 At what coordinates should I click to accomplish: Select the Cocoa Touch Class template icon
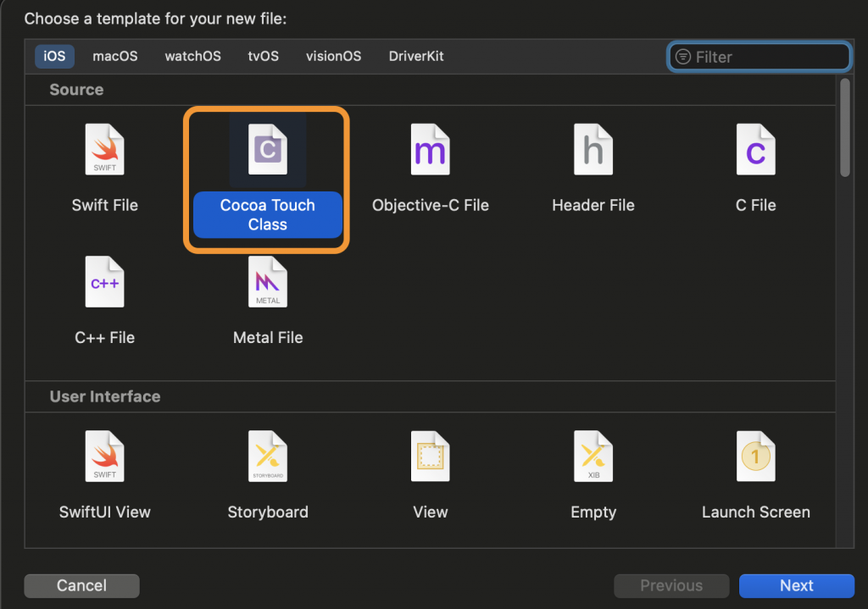(x=267, y=149)
